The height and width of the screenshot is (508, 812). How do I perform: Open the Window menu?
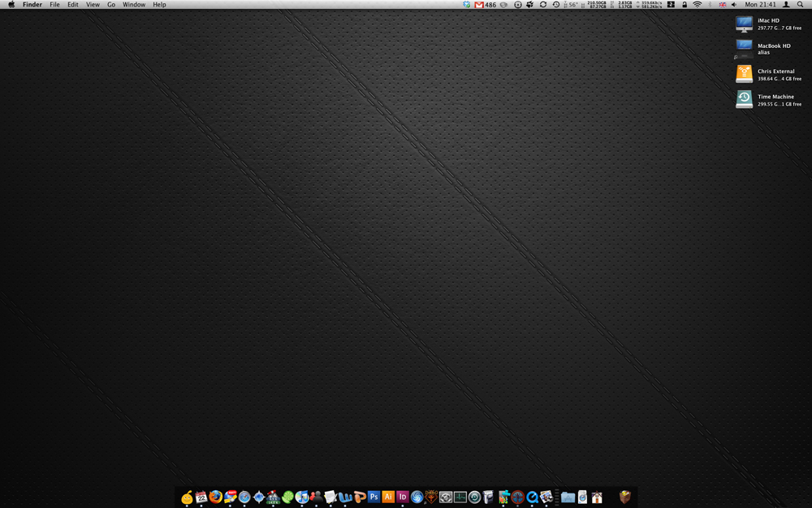(x=134, y=4)
